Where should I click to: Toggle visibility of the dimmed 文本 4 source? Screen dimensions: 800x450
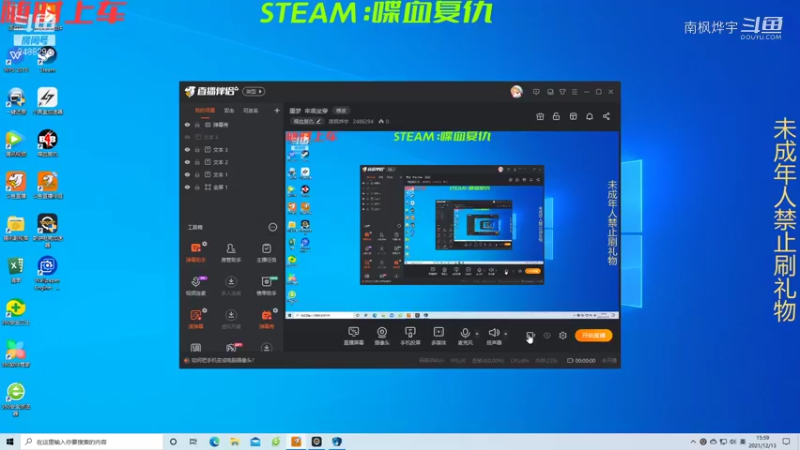point(187,137)
